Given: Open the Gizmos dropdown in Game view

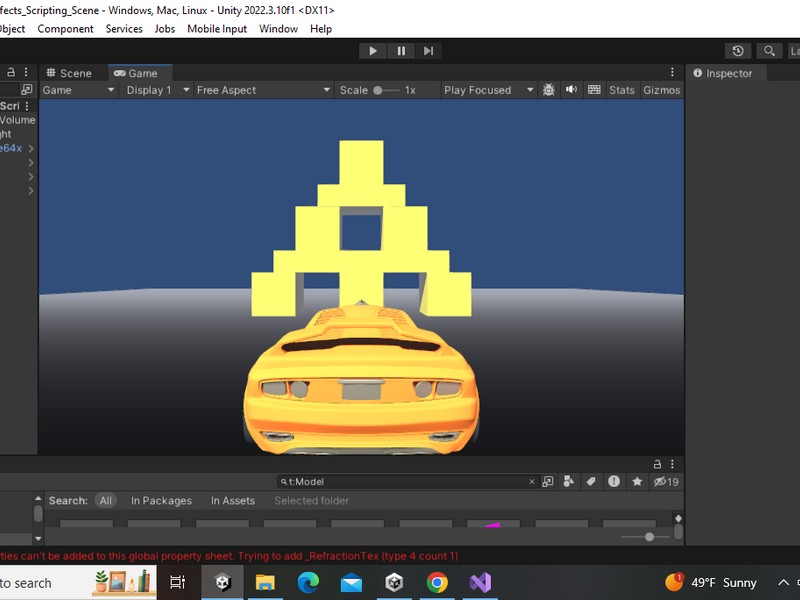Looking at the screenshot, I should point(662,89).
